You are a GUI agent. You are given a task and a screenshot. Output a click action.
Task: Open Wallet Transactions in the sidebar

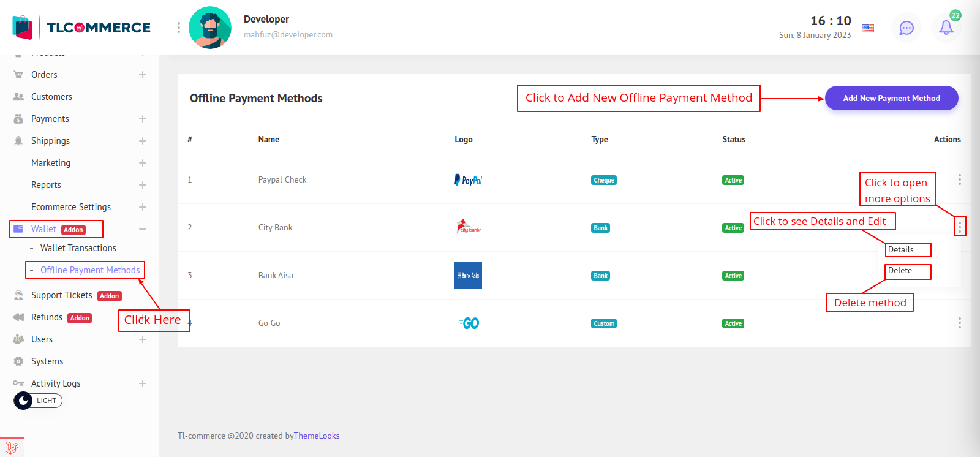(78, 248)
